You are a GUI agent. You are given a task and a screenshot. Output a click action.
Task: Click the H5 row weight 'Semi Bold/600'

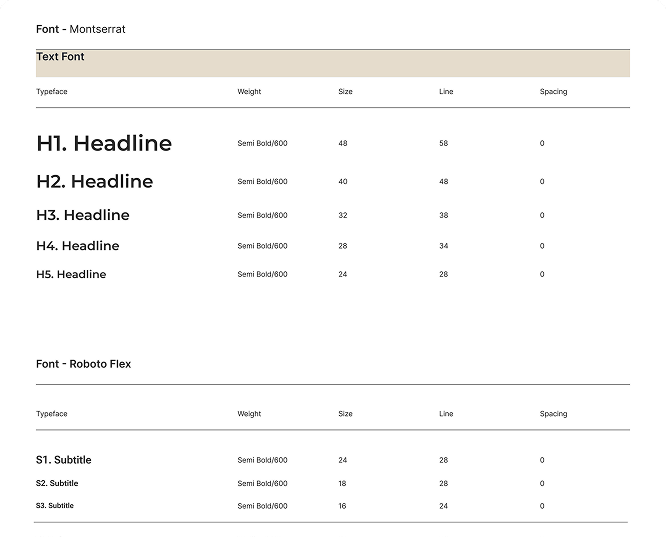(262, 274)
